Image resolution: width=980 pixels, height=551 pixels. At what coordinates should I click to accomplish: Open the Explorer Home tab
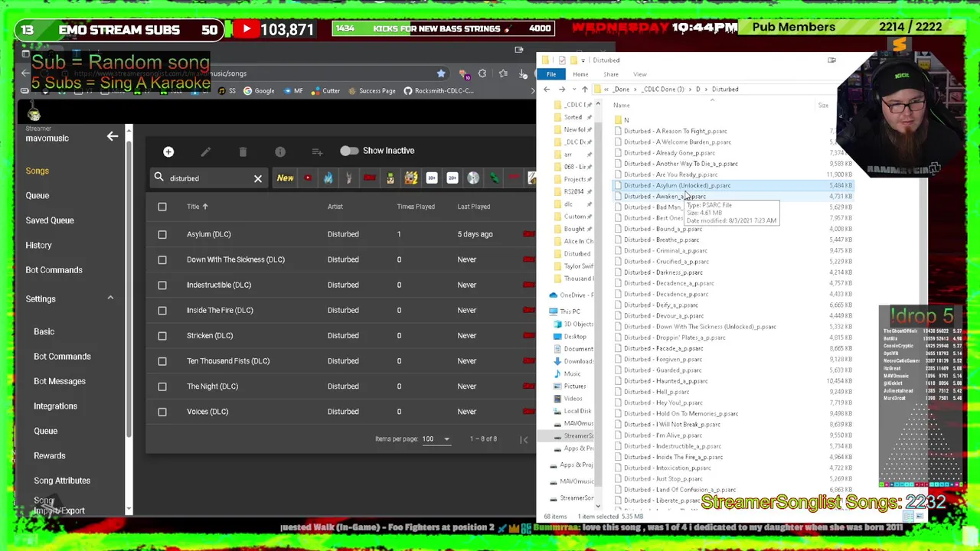pyautogui.click(x=580, y=74)
